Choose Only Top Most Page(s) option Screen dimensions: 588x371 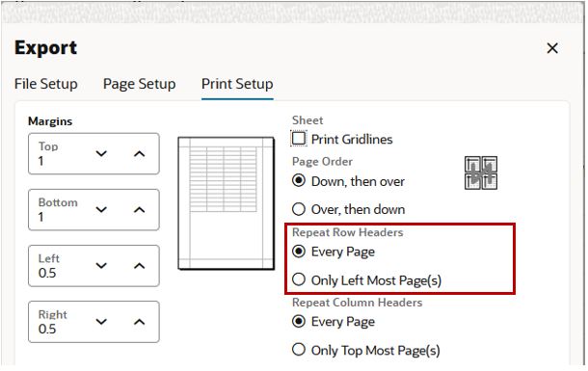tap(299, 349)
